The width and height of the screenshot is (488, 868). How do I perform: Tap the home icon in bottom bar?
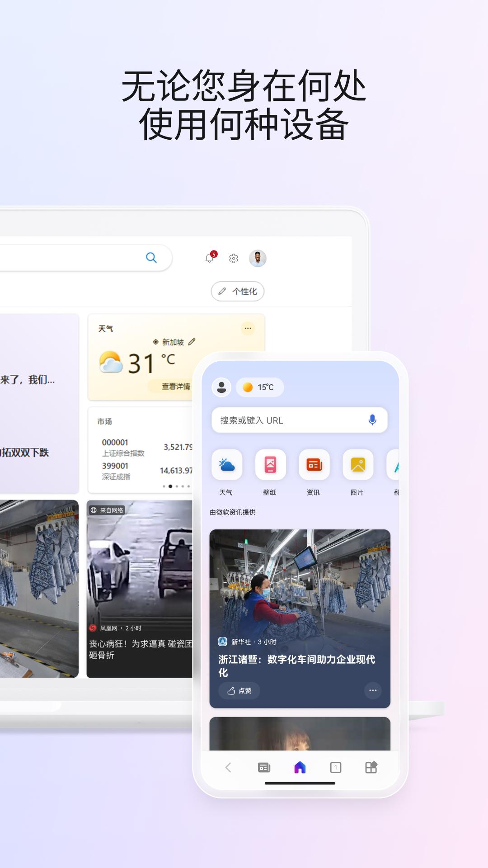300,767
